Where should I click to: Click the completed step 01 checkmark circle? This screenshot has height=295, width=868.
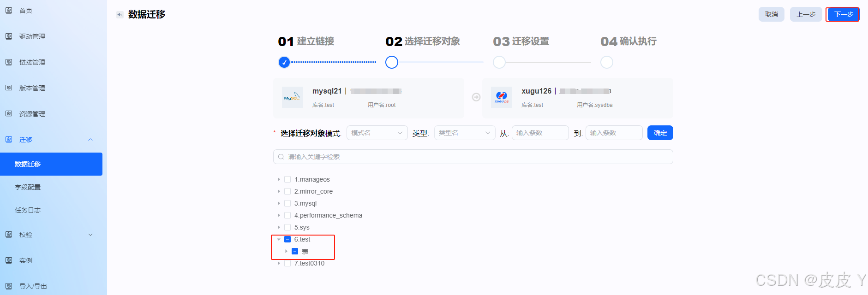(x=284, y=62)
